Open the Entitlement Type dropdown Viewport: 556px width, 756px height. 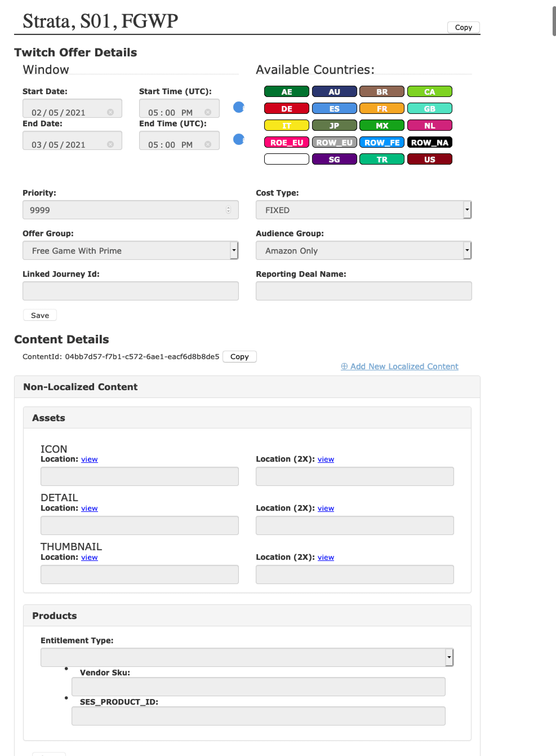tap(247, 657)
